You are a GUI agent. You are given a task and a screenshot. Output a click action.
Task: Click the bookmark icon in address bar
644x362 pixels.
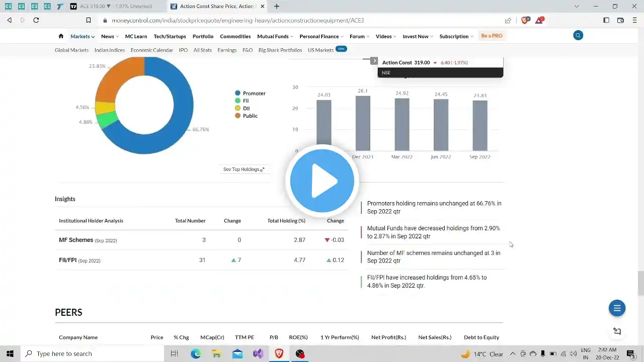[x=89, y=20]
